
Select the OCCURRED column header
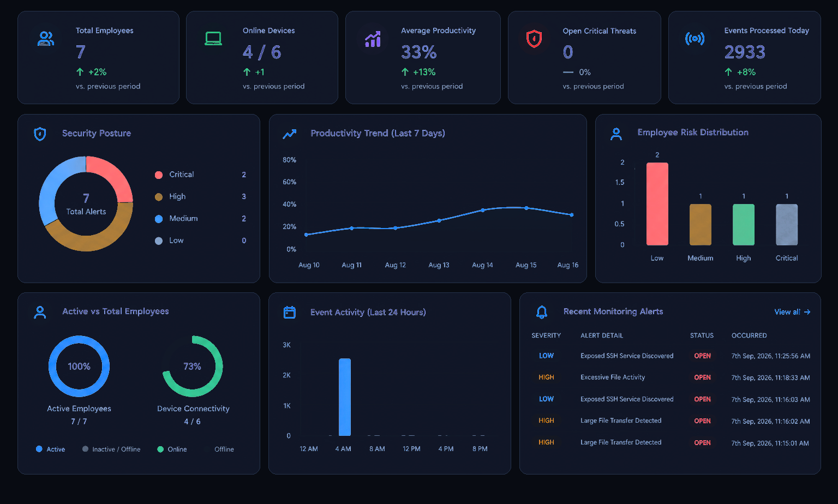tap(749, 335)
